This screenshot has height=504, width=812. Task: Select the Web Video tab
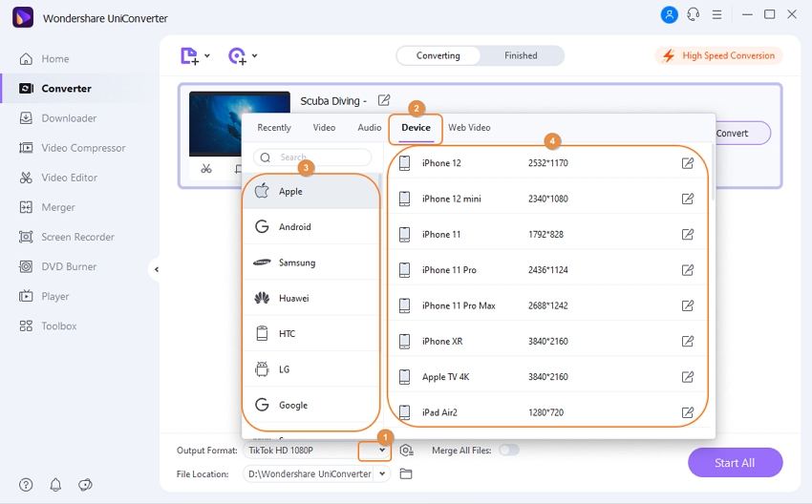tap(469, 128)
